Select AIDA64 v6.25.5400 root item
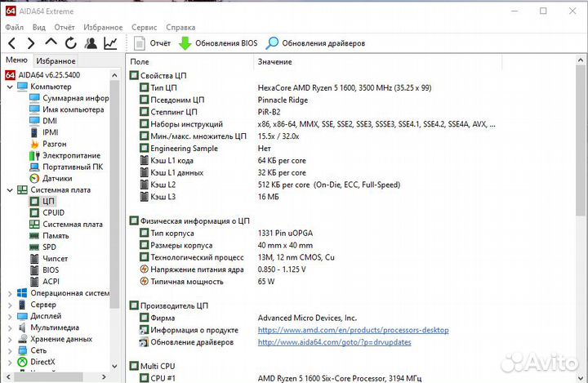The image size is (588, 383). [42, 75]
